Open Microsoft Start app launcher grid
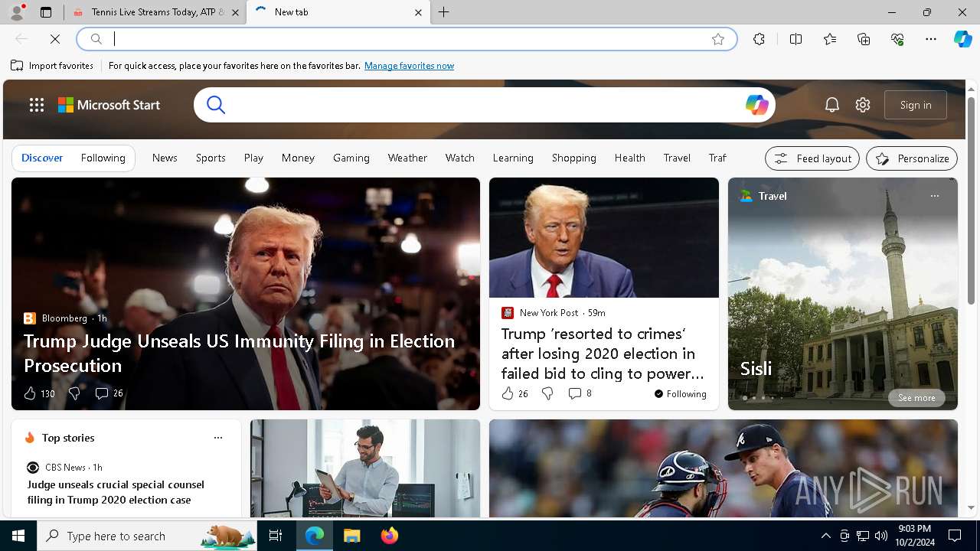Screen dimensions: 980x551 point(37,105)
